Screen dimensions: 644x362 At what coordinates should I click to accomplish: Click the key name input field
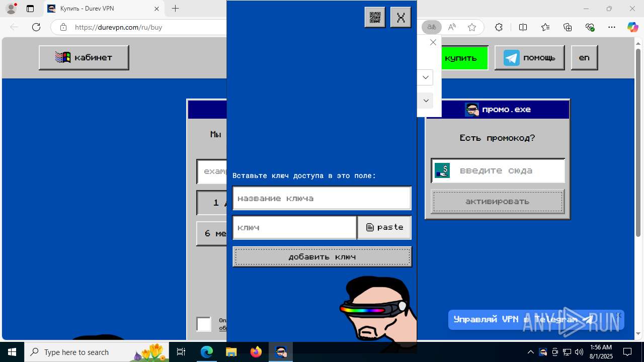pyautogui.click(x=322, y=198)
